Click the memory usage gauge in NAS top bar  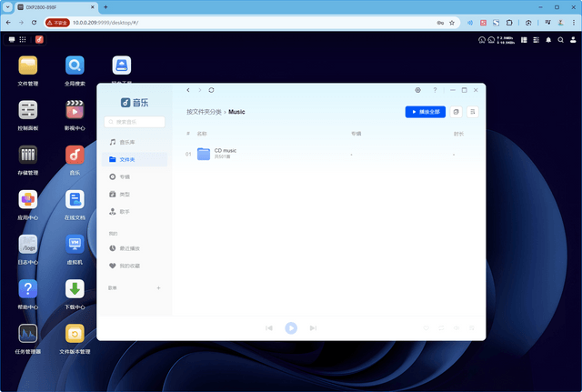[x=491, y=40]
